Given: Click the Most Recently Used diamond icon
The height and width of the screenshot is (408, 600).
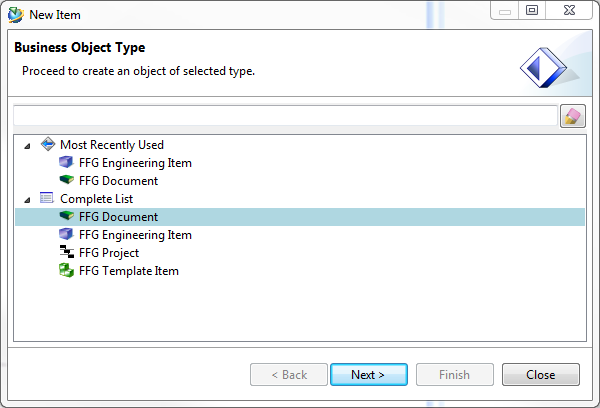Looking at the screenshot, I should click(48, 144).
